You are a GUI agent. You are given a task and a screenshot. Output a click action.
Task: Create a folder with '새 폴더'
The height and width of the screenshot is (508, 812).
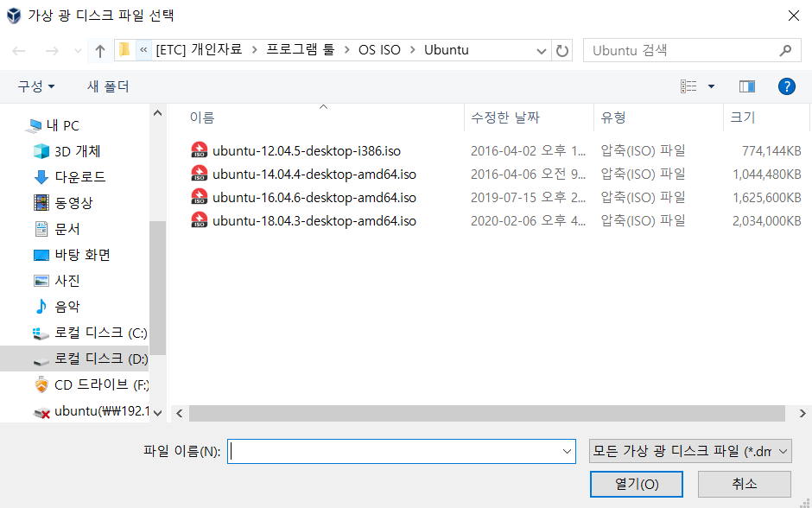pyautogui.click(x=108, y=86)
